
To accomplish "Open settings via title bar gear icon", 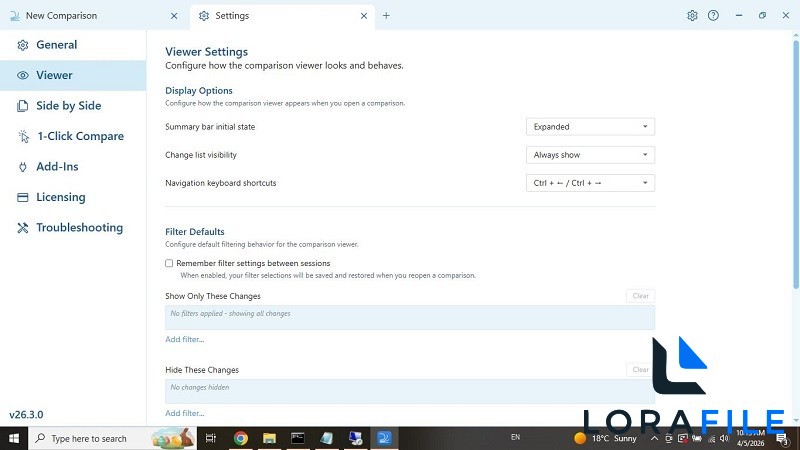I will point(692,15).
